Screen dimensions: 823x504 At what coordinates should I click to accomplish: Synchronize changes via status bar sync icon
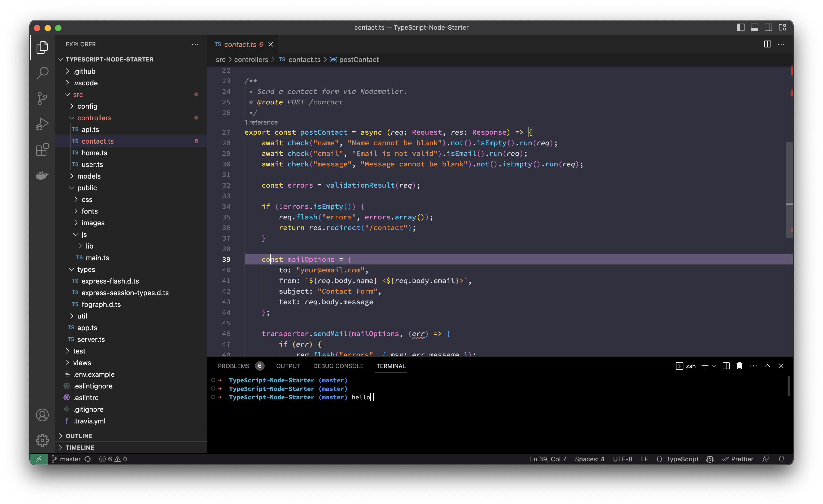pos(88,459)
